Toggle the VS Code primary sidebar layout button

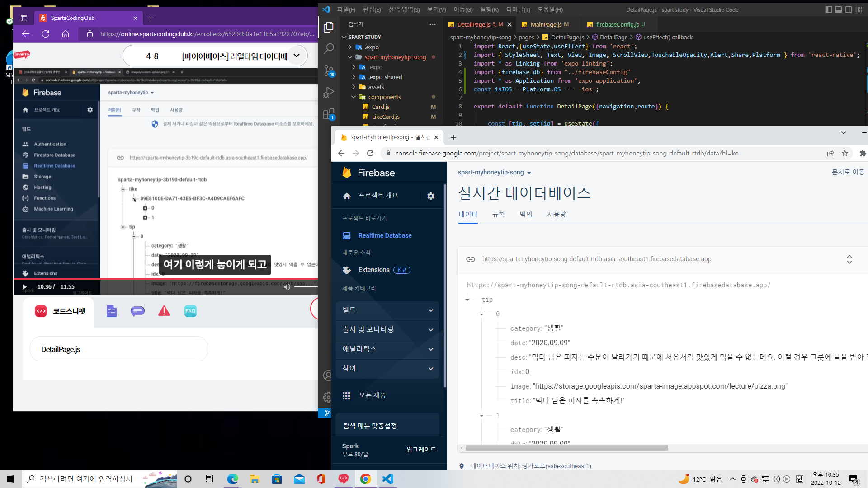(x=828, y=9)
